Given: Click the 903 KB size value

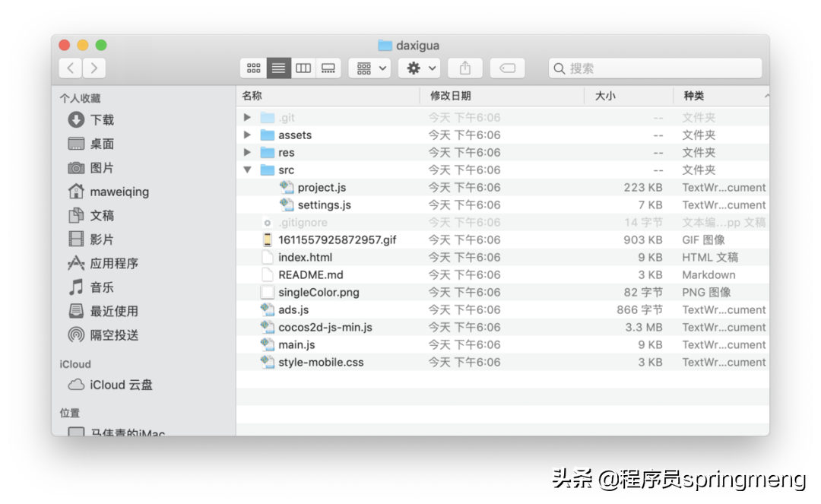Looking at the screenshot, I should point(643,239).
